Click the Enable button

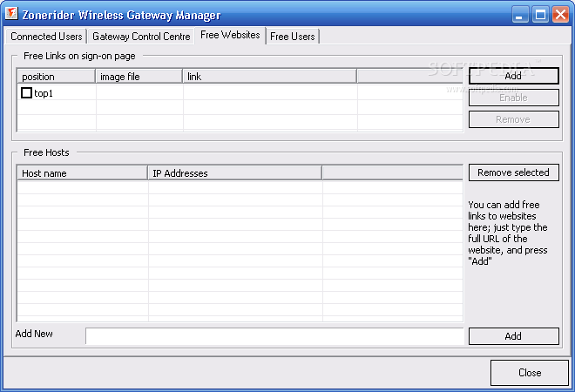(513, 98)
